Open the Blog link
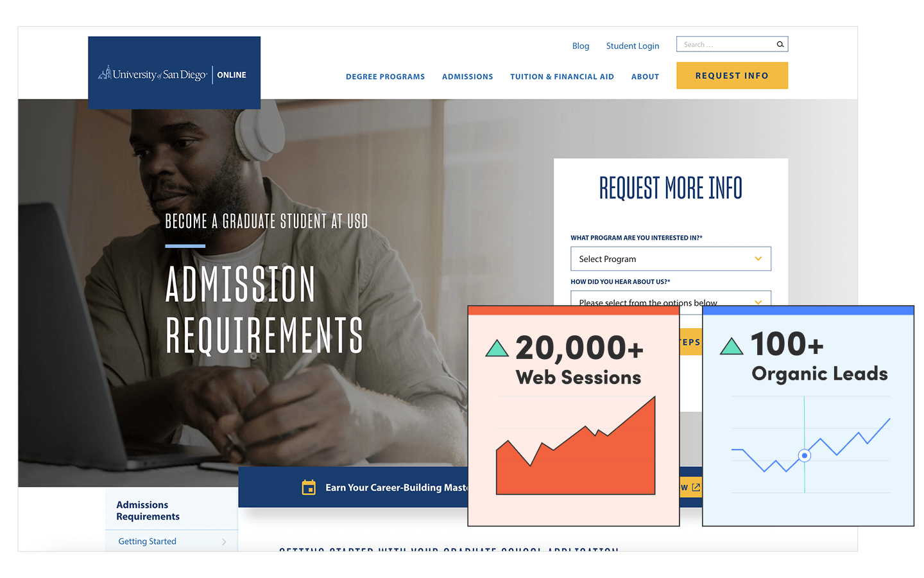Image resolution: width=924 pixels, height=578 pixels. (581, 46)
